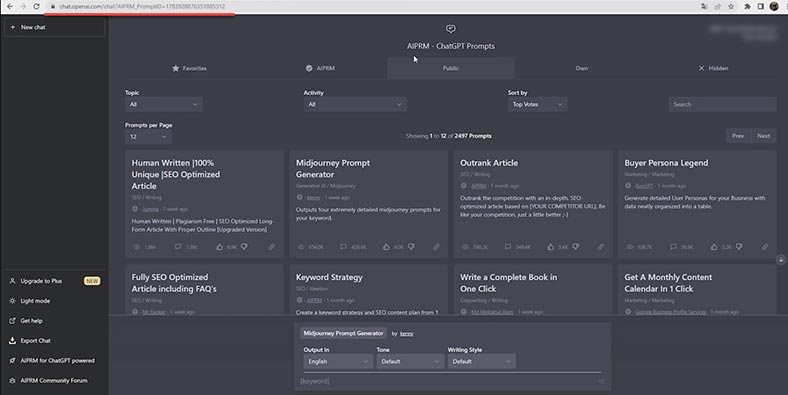This screenshot has height=395, width=788.
Task: Click the chat bubble icon above AIPRM title
Action: tap(451, 29)
